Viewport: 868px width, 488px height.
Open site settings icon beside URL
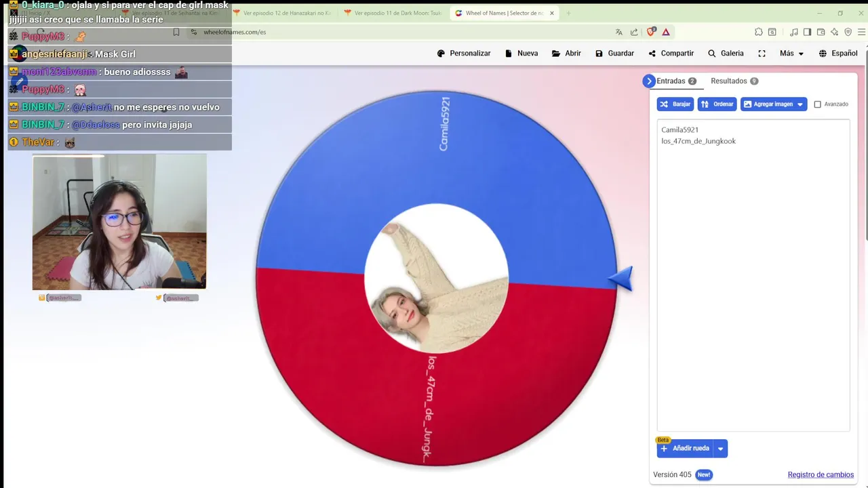194,32
